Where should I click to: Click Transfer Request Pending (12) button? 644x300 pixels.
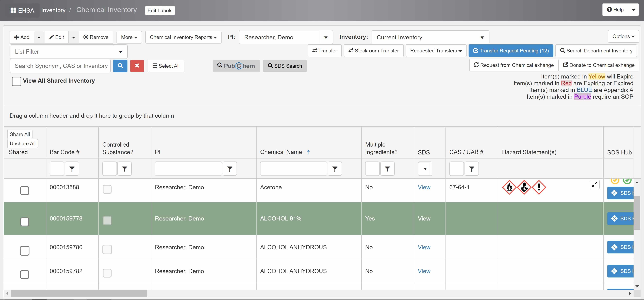click(511, 51)
